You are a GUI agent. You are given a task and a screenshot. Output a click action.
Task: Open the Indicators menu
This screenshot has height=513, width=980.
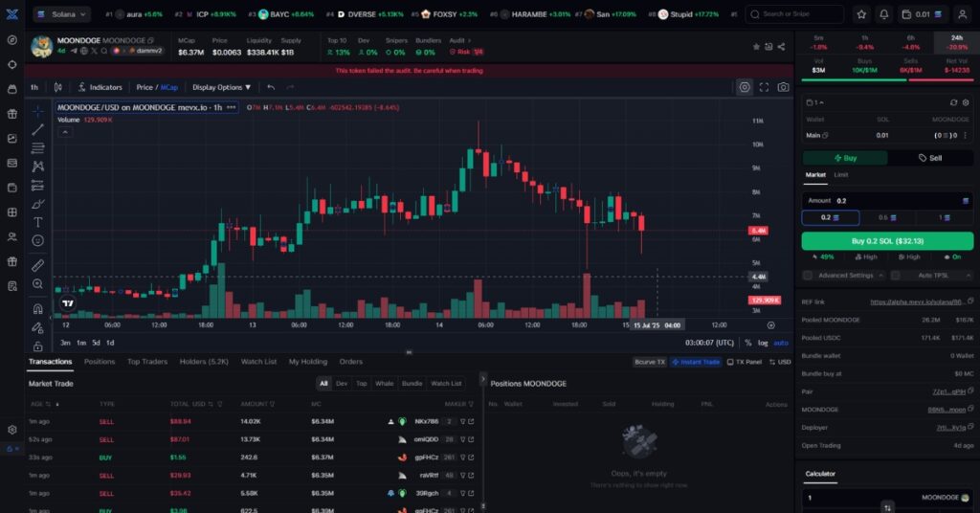coord(100,87)
